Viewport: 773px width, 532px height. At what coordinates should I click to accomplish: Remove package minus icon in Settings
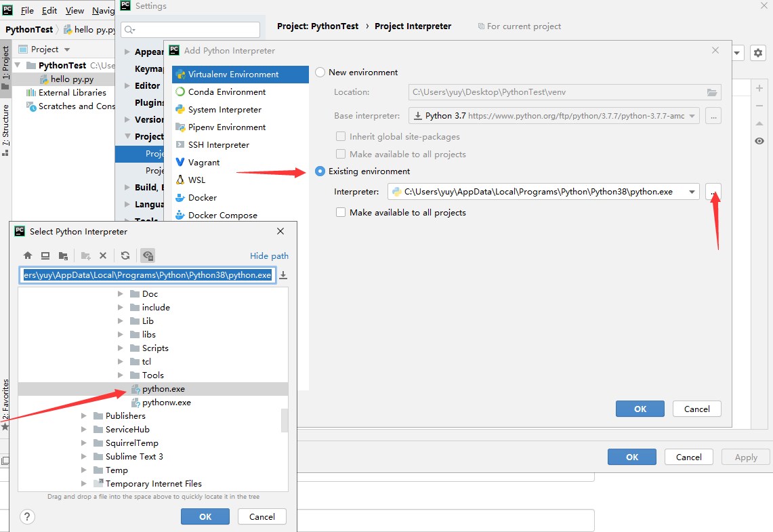pyautogui.click(x=759, y=106)
